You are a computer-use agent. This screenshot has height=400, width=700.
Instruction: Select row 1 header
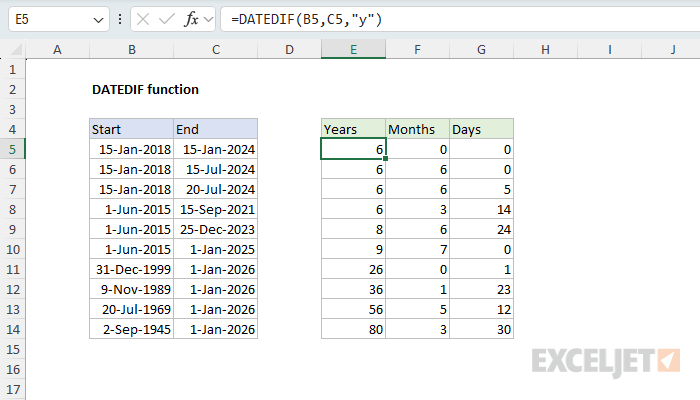pos(12,70)
